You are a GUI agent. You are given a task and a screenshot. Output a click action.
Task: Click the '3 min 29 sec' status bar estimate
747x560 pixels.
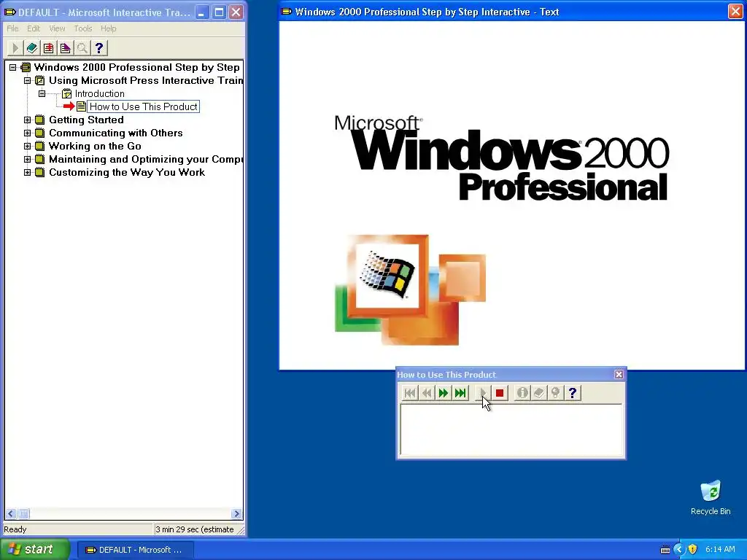tap(194, 529)
